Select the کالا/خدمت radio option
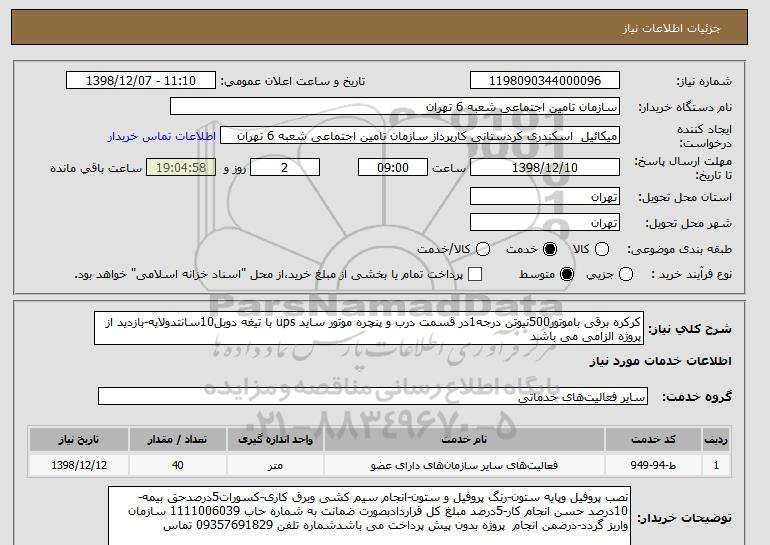 click(x=483, y=249)
